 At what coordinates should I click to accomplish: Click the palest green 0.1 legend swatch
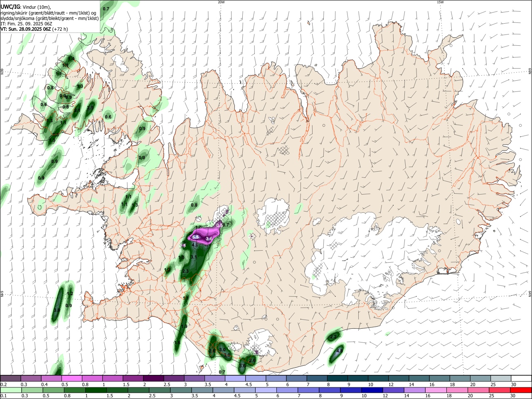(x=11, y=390)
